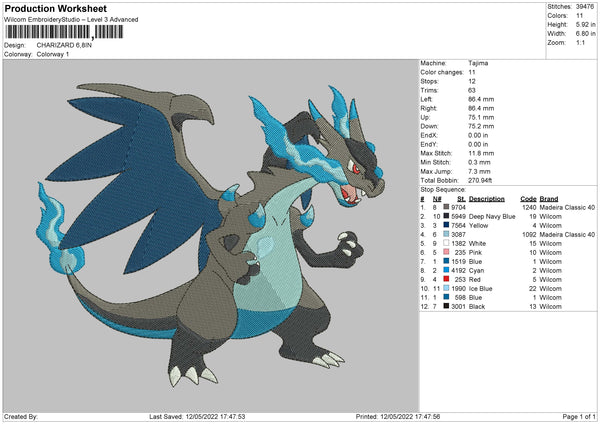
Task: Click the 3001 Black thread swatch
Action: click(x=446, y=306)
